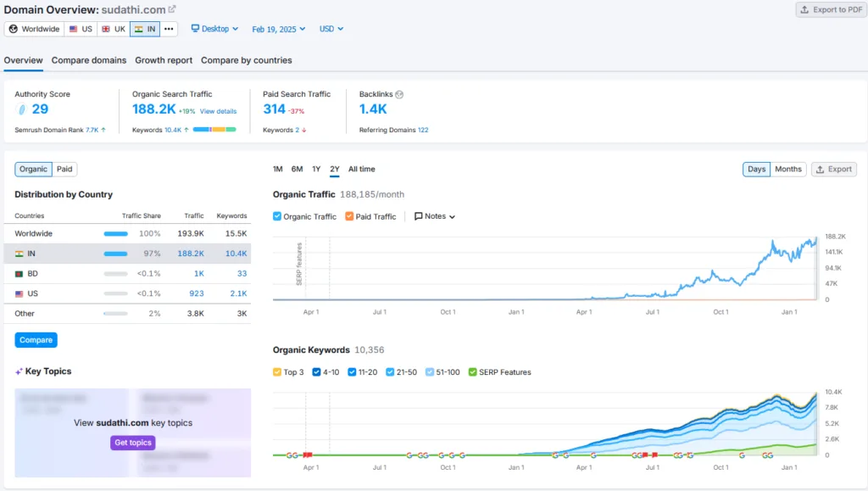Click the first Google update marker near Apr 1
The width and height of the screenshot is (868, 491).
(x=289, y=455)
